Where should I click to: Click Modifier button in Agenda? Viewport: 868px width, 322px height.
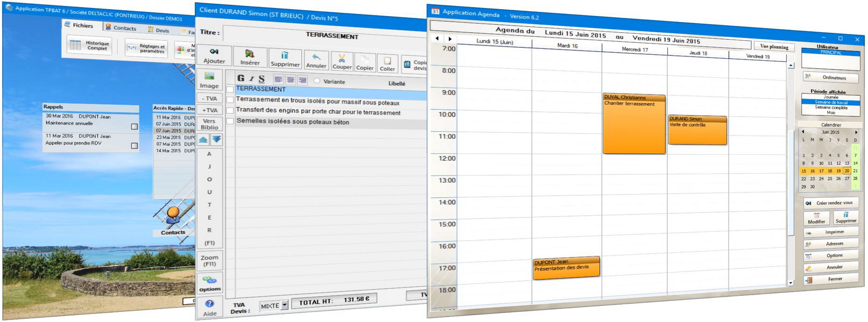pos(816,218)
